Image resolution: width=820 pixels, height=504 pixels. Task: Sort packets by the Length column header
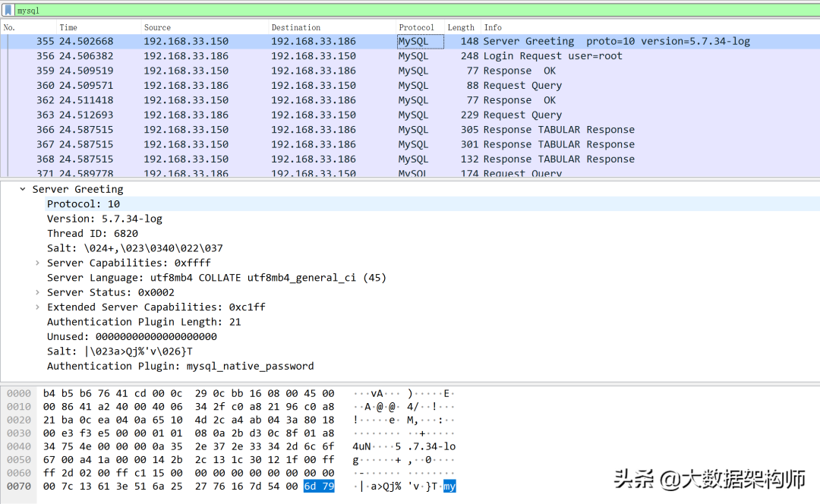[x=462, y=27]
